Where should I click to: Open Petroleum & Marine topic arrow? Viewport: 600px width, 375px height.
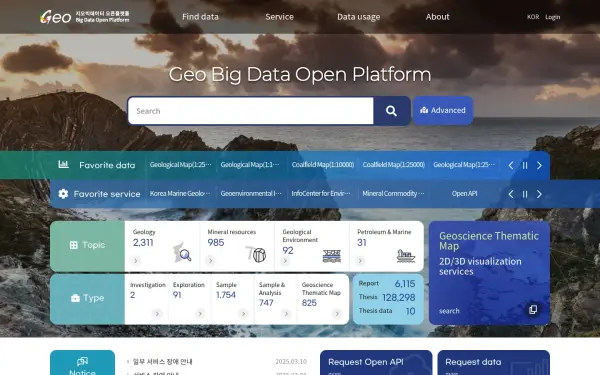click(360, 261)
